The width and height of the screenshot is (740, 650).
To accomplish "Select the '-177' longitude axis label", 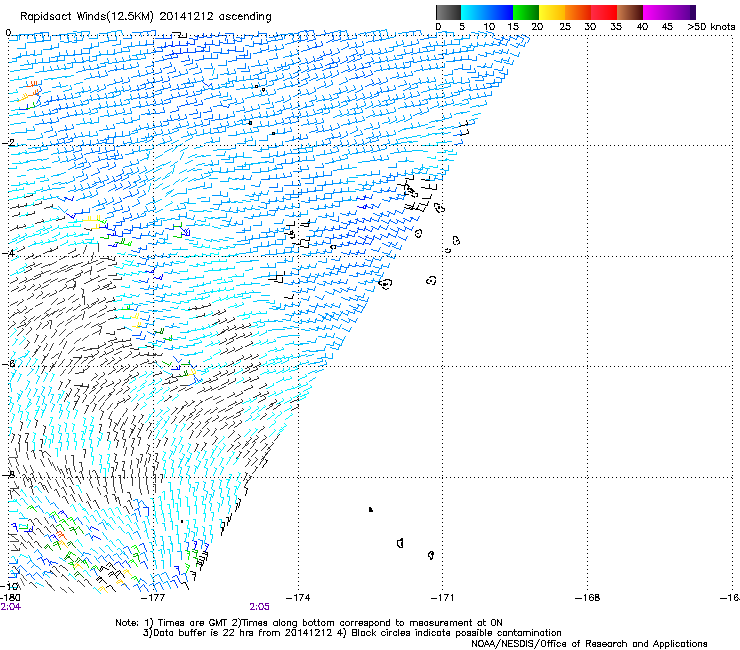I will click(x=153, y=598).
